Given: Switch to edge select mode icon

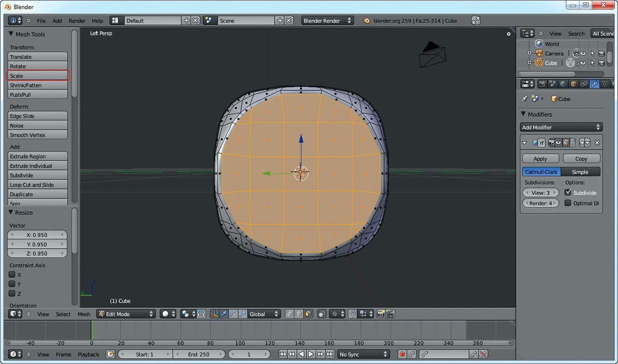Looking at the screenshot, I should 298,314.
